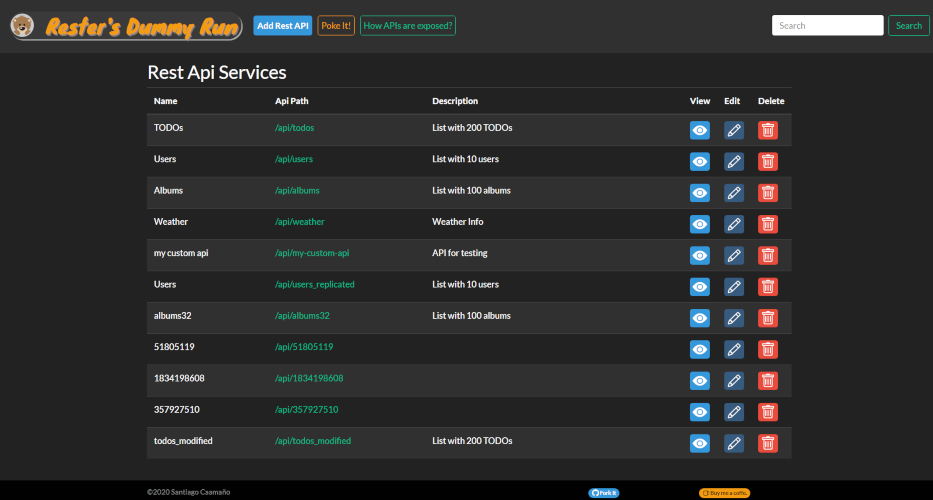Follow the /api/my-custom-api link
The height and width of the screenshot is (500, 933).
click(312, 253)
